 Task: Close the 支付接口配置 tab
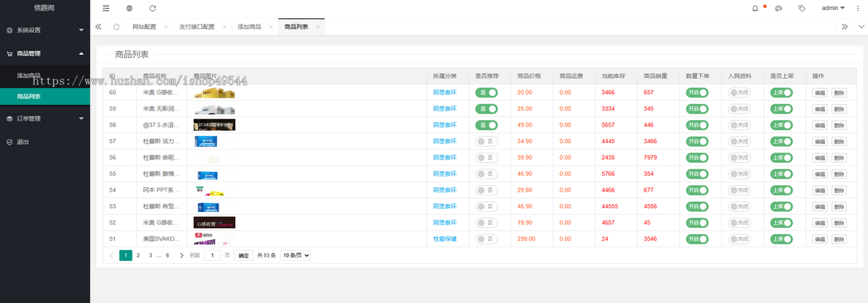point(224,27)
